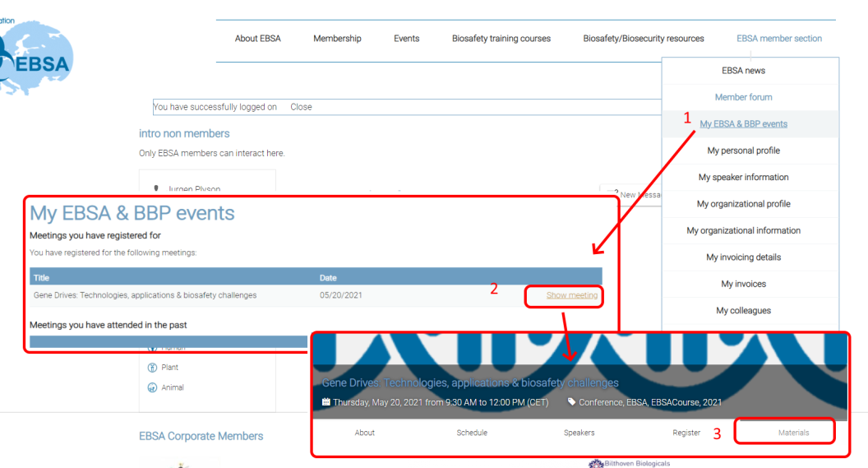The image size is (868, 468).
Task: Open Member forum from dropdown
Action: coord(743,97)
